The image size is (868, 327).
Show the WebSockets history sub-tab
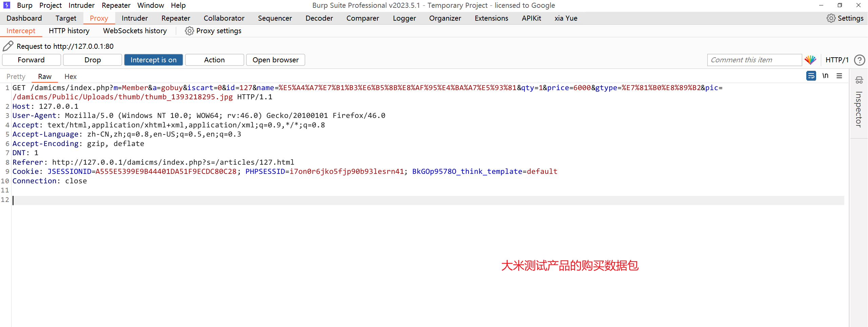pos(135,31)
